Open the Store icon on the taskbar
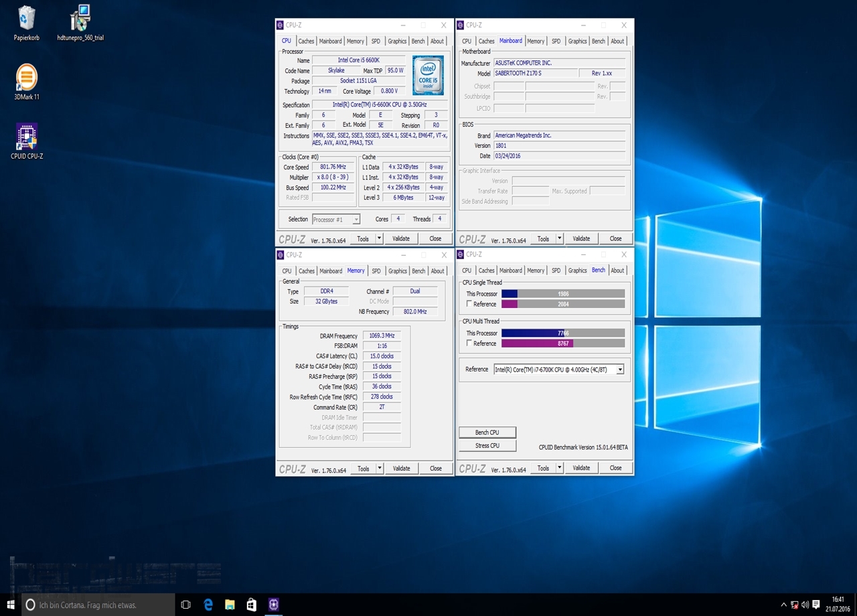The image size is (857, 616). (251, 605)
